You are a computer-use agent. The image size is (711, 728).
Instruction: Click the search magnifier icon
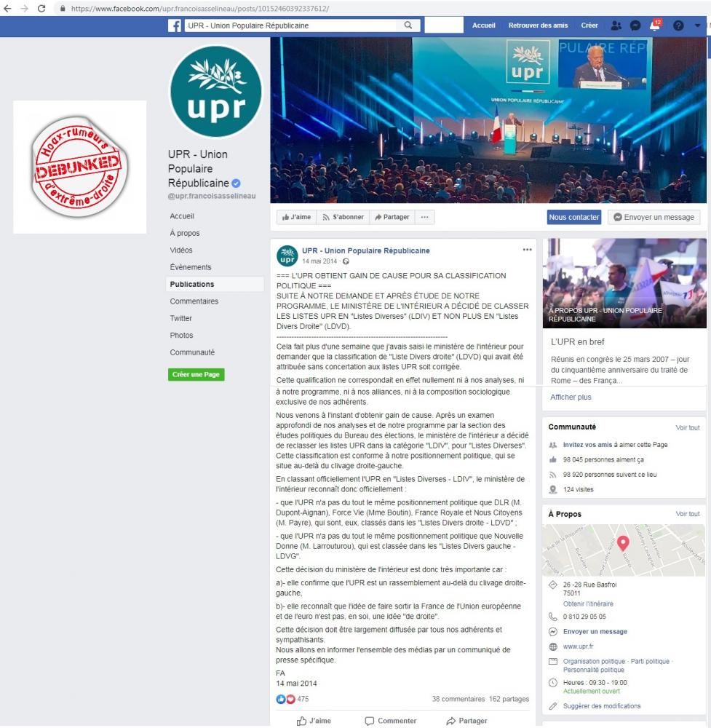coord(408,25)
